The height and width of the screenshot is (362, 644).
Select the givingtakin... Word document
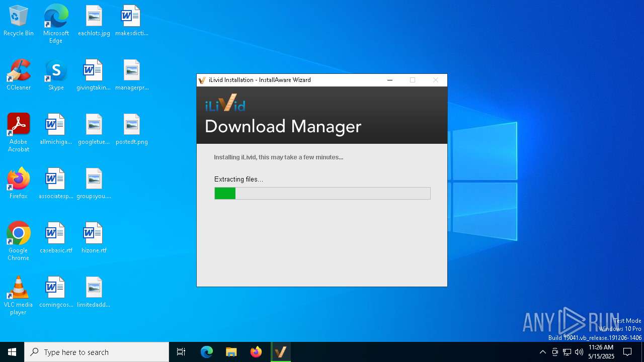94,75
